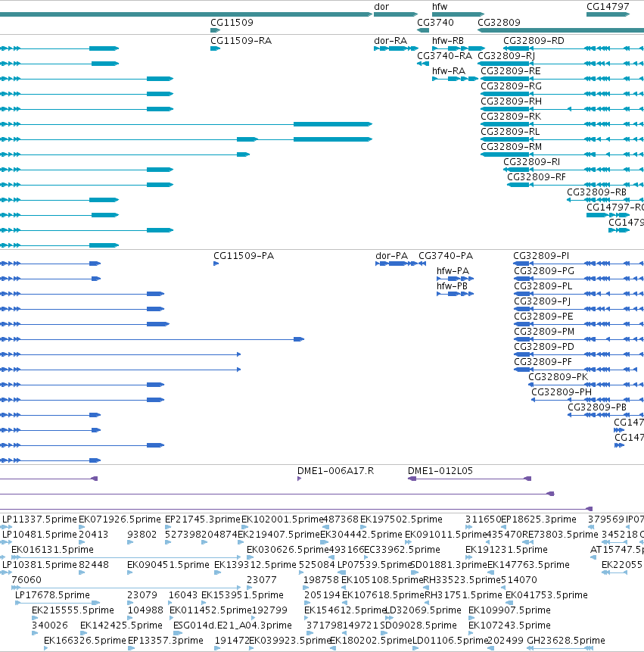The image size is (644, 652).
Task: Select protein CG32809-PE
Action: [x=543, y=317]
